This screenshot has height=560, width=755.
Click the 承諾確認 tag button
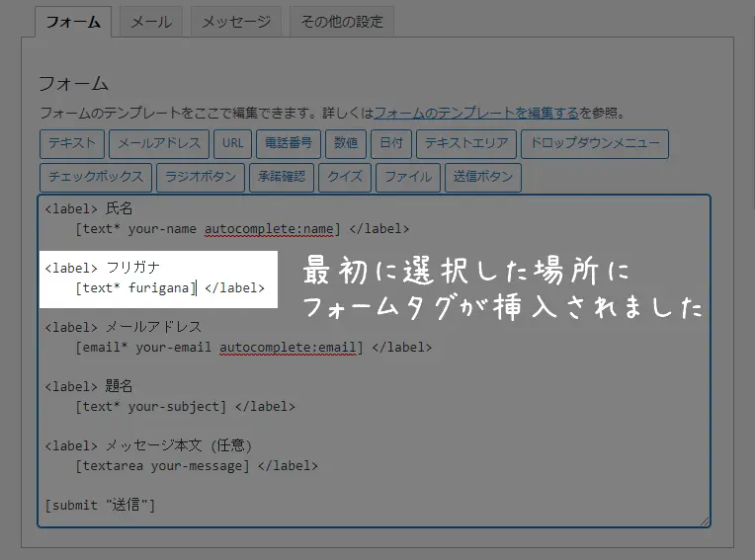(282, 177)
